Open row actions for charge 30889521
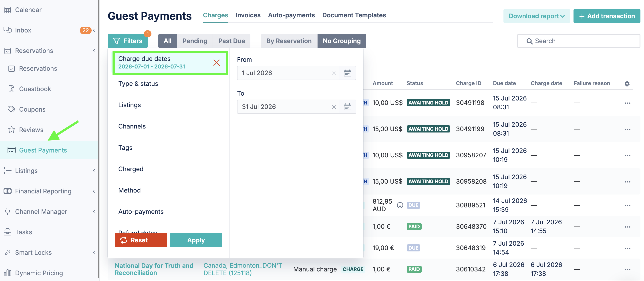The height and width of the screenshot is (281, 644). pyautogui.click(x=627, y=205)
